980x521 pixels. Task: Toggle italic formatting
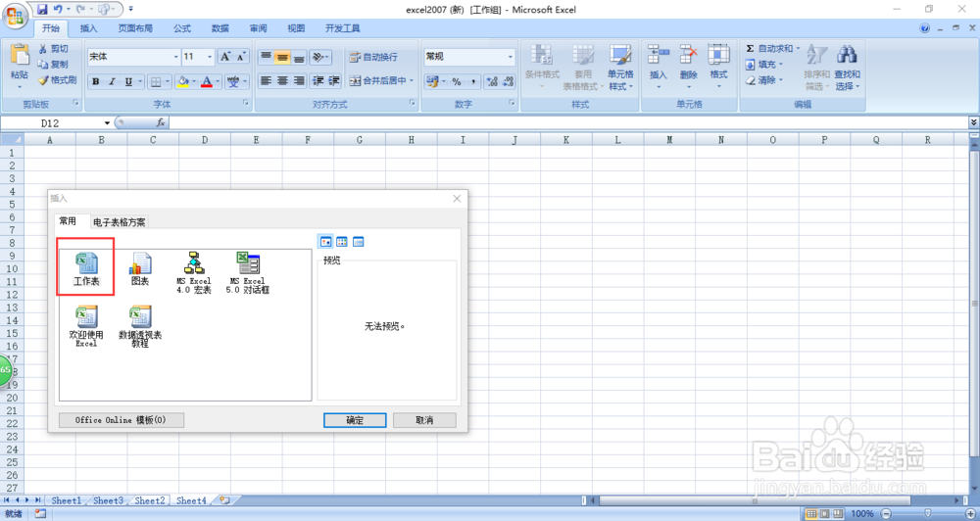112,81
